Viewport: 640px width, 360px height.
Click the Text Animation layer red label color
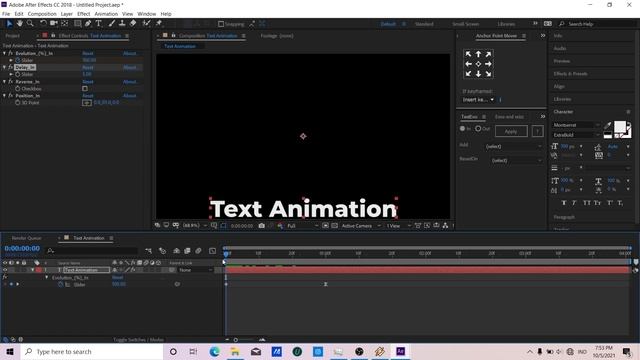click(39, 270)
